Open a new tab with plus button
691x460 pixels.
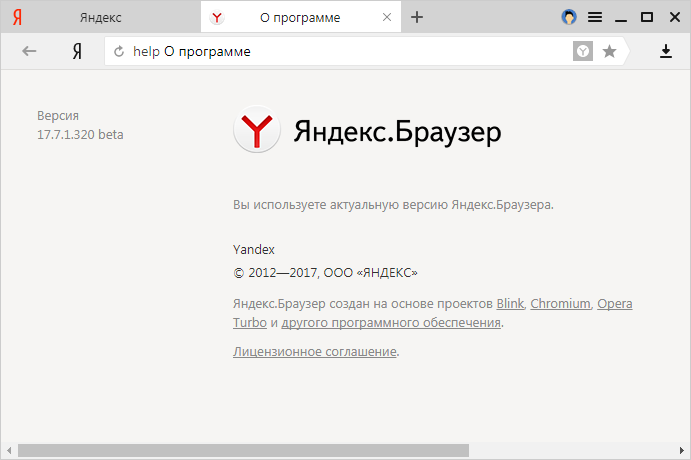pos(417,17)
